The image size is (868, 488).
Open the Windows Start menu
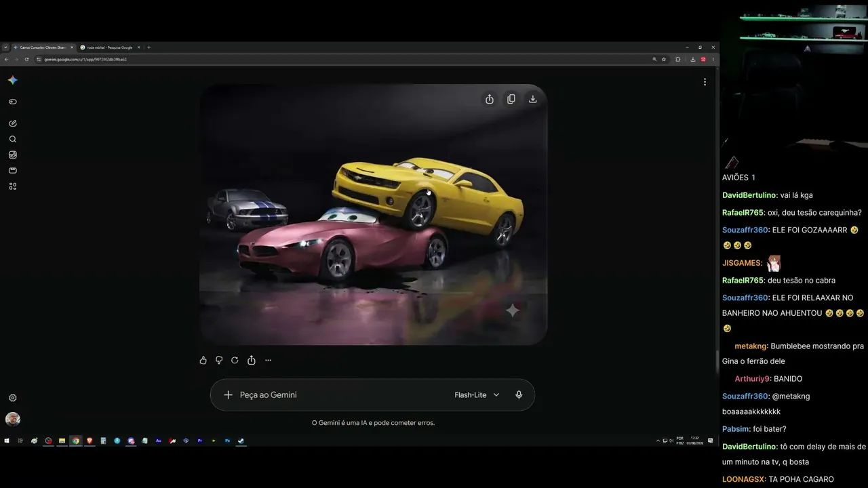point(7,441)
